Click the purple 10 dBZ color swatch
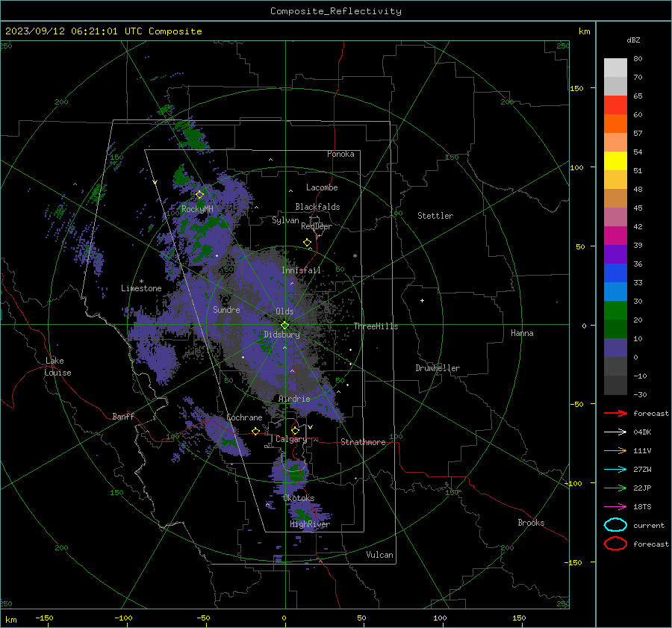 [x=615, y=347]
